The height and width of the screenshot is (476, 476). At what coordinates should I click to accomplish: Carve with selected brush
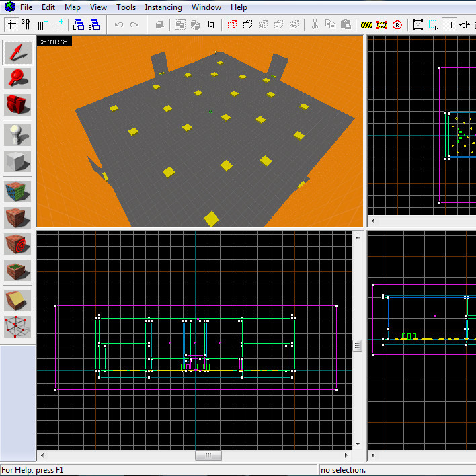159,25
